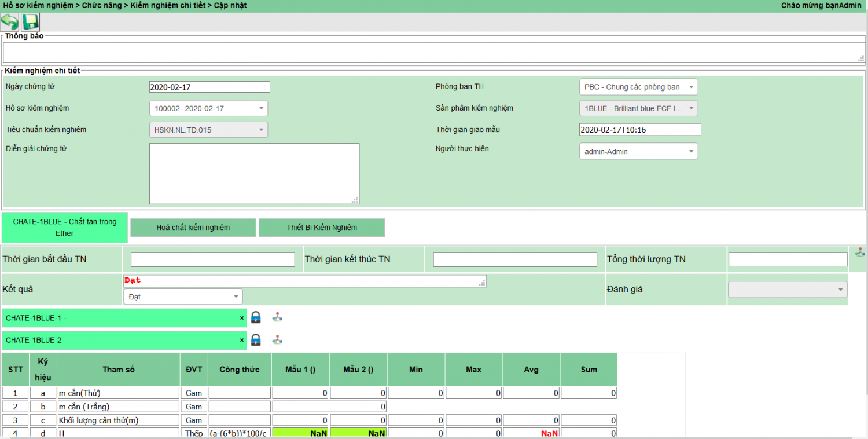
Task: Click resize handle of Thông báo box
Action: coord(861,58)
